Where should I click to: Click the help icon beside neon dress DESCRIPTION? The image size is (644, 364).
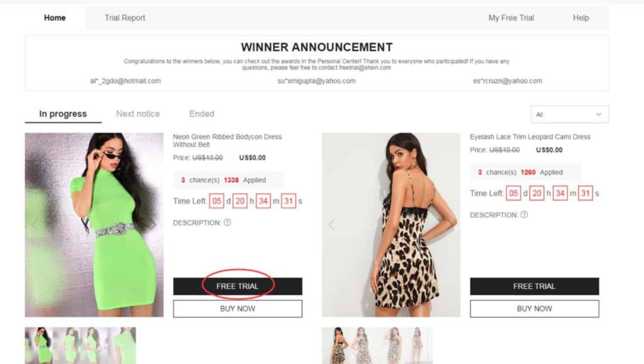pos(227,223)
